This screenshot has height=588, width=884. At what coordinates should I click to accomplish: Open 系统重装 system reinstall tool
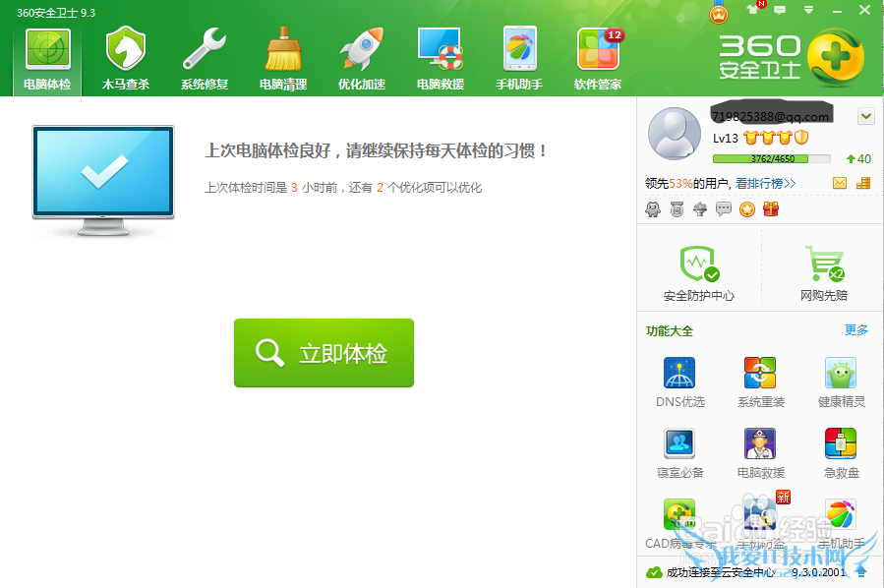click(x=761, y=382)
